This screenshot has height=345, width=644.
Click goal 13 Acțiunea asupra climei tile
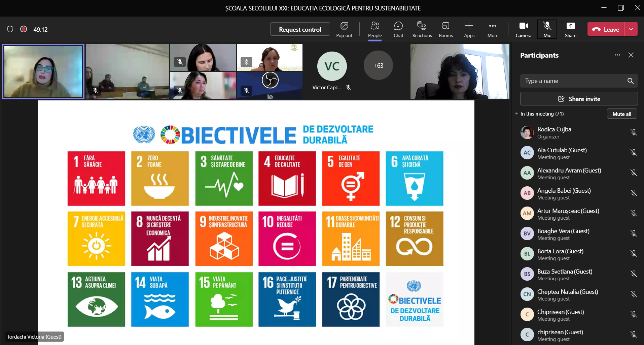click(x=96, y=299)
